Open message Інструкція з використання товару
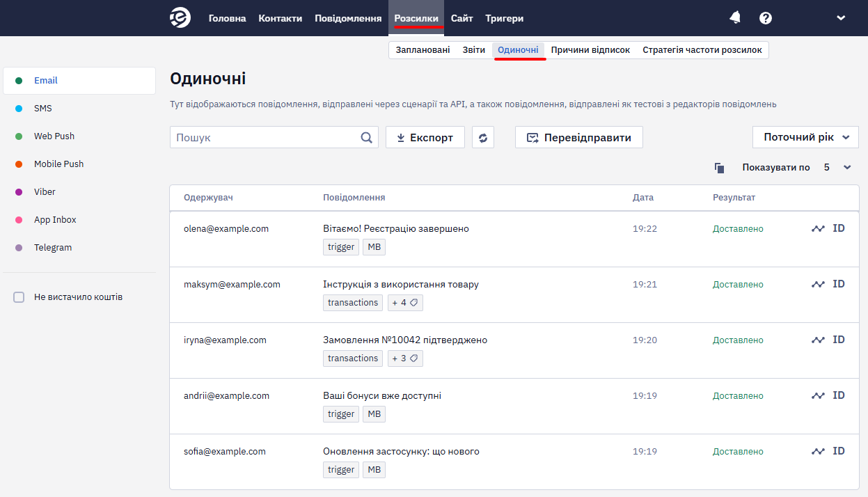The width and height of the screenshot is (868, 497). click(401, 284)
